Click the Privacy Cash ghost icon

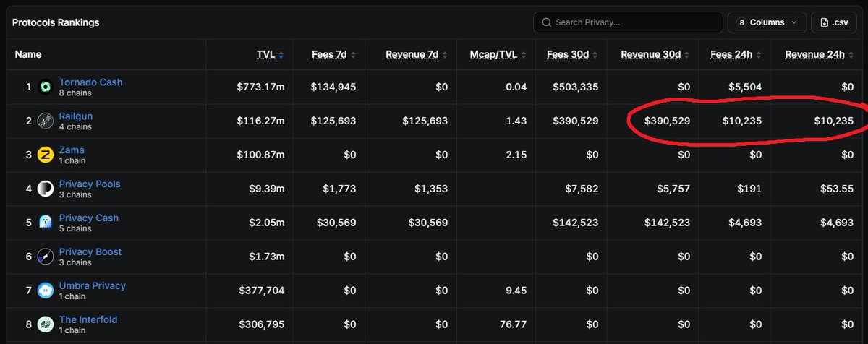pos(46,223)
